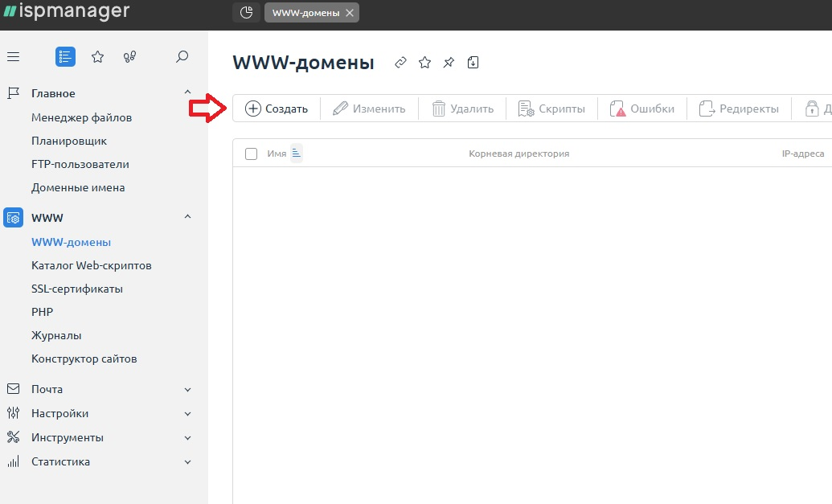The image size is (832, 504).
Task: Click the link icon next to WWW-домены title
Action: [x=400, y=62]
